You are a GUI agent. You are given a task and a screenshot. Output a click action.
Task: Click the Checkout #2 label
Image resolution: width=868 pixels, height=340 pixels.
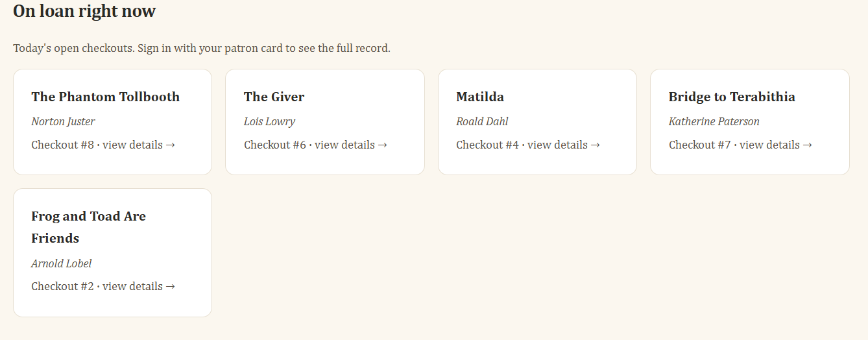(62, 286)
